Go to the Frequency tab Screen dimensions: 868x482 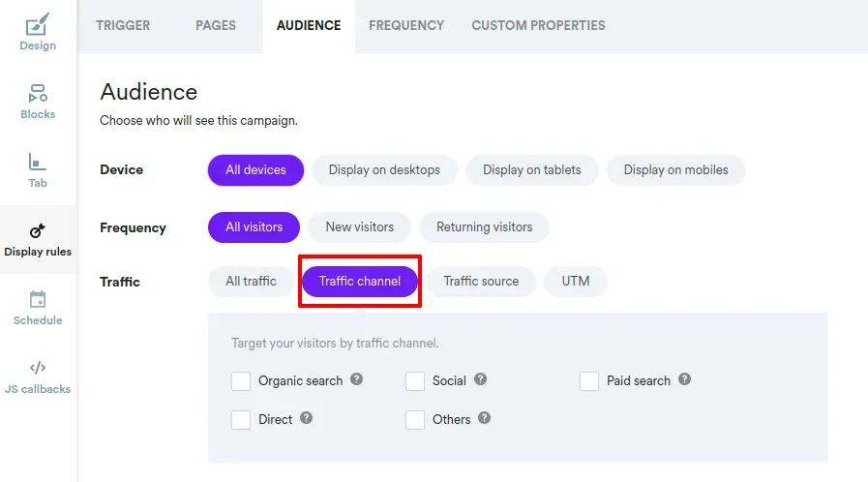(x=406, y=25)
